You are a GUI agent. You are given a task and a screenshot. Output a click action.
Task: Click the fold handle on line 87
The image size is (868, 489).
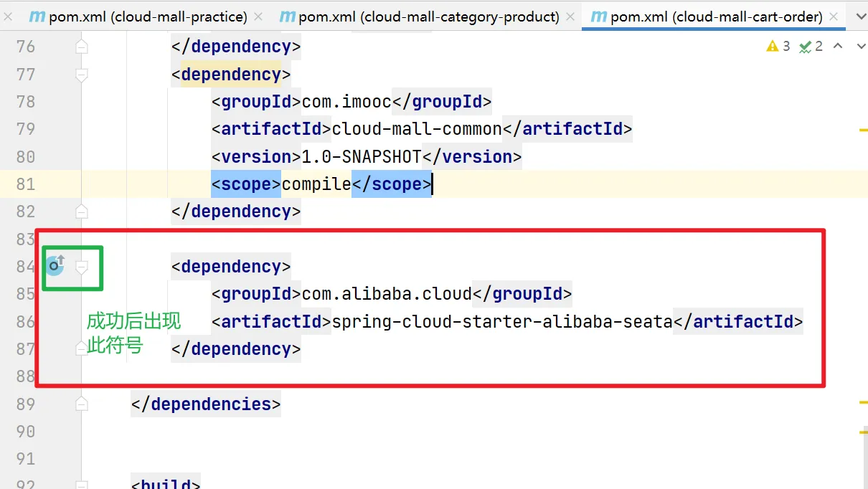coord(82,349)
